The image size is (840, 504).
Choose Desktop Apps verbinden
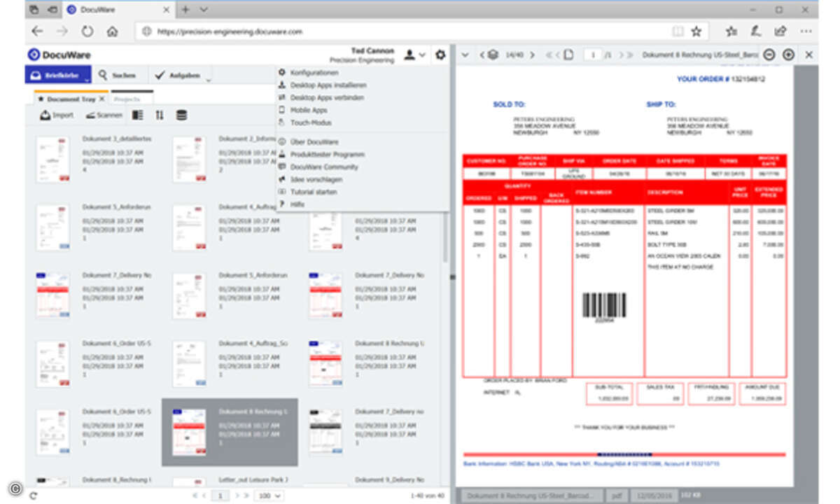(x=326, y=97)
